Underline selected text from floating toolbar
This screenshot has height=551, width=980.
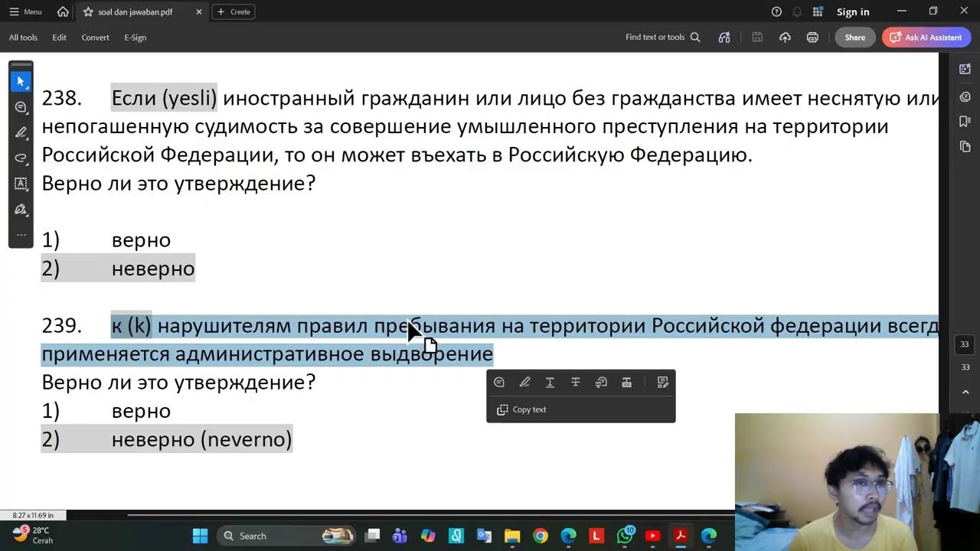(x=550, y=382)
